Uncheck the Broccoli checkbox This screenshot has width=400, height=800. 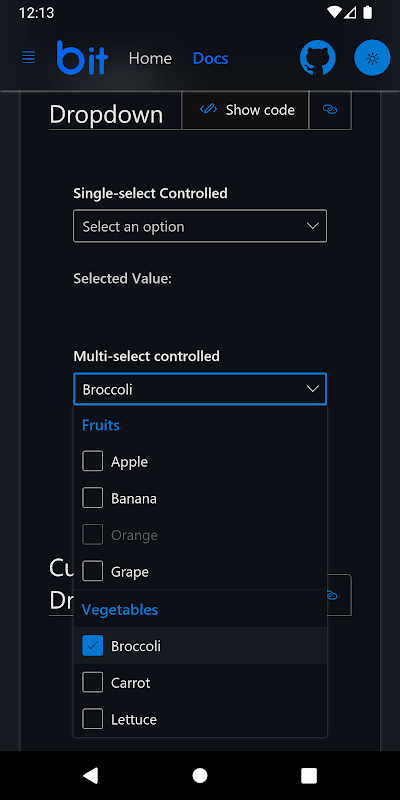click(92, 645)
